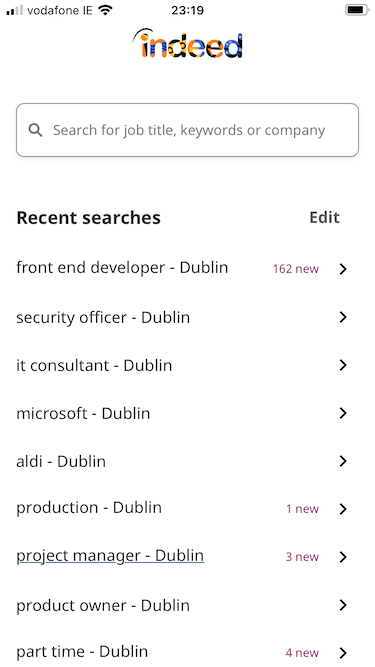
Task: Tap the battery icon in status bar
Action: coord(357,10)
